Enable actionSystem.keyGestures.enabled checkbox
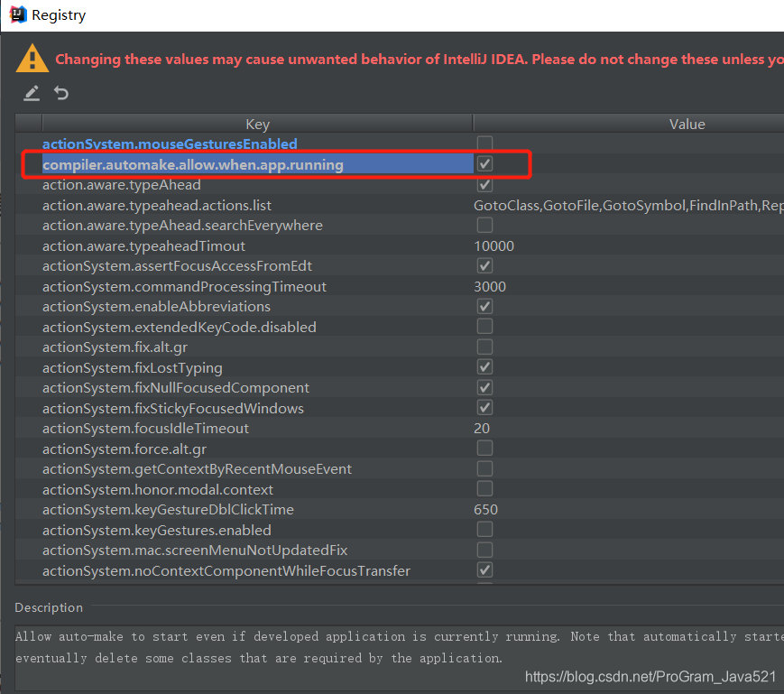Viewport: 784px width, 694px height. (x=484, y=530)
